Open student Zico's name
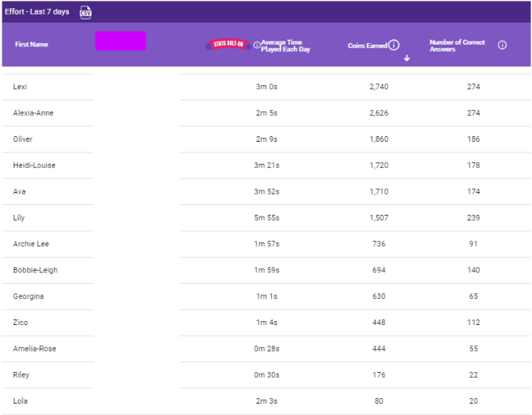Image resolution: width=532 pixels, height=415 pixels. click(x=20, y=323)
